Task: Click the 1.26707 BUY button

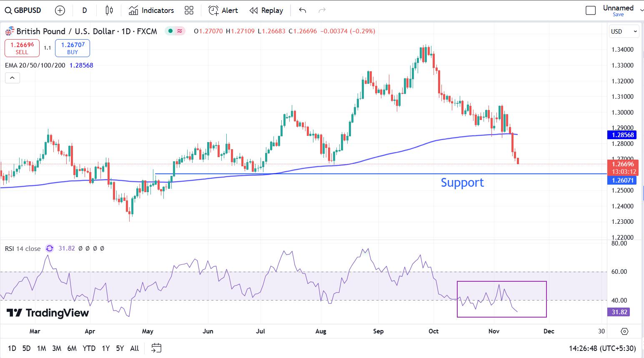Action: (x=73, y=48)
